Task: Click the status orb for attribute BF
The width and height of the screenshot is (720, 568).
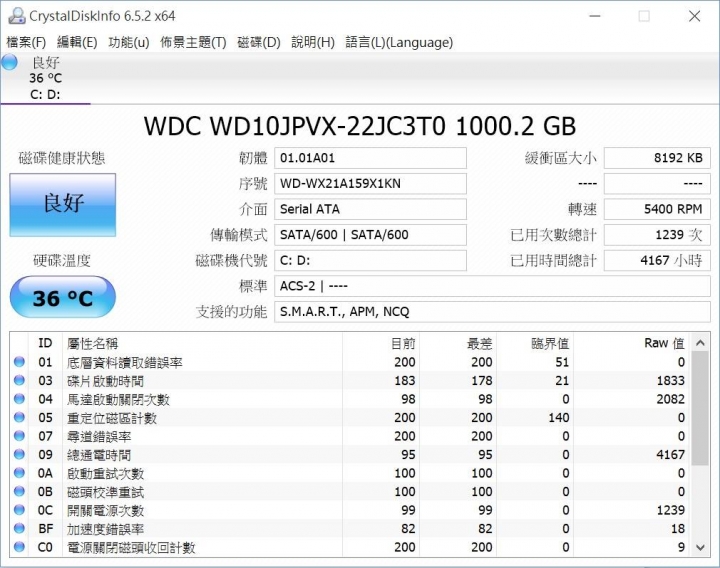Action: click(x=19, y=529)
